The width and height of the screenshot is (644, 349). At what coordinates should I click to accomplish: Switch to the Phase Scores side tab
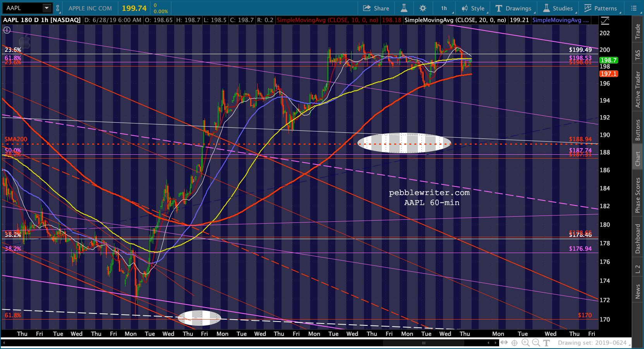637,195
